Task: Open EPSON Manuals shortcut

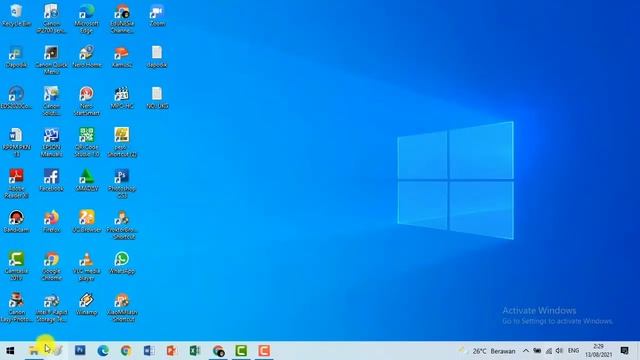Action: click(x=51, y=142)
